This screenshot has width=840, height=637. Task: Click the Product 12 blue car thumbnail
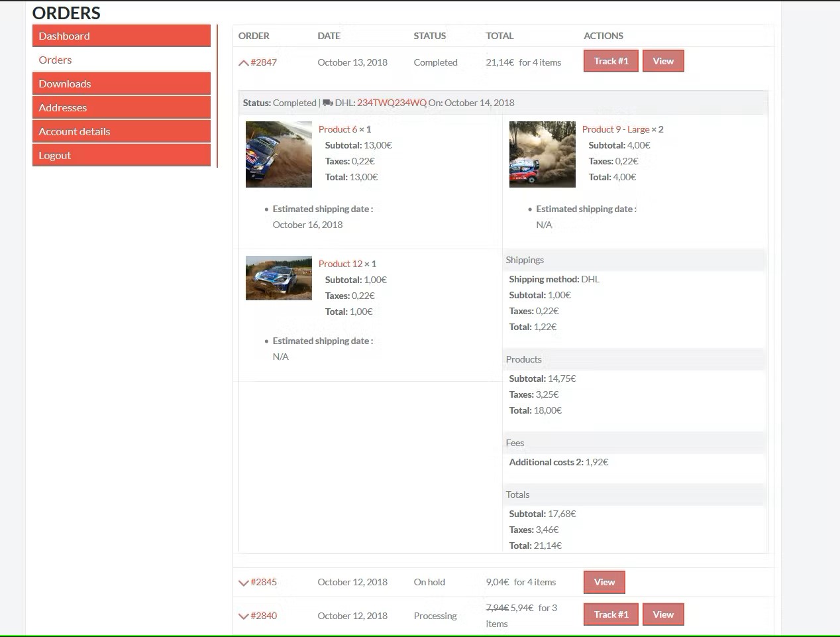pos(279,278)
